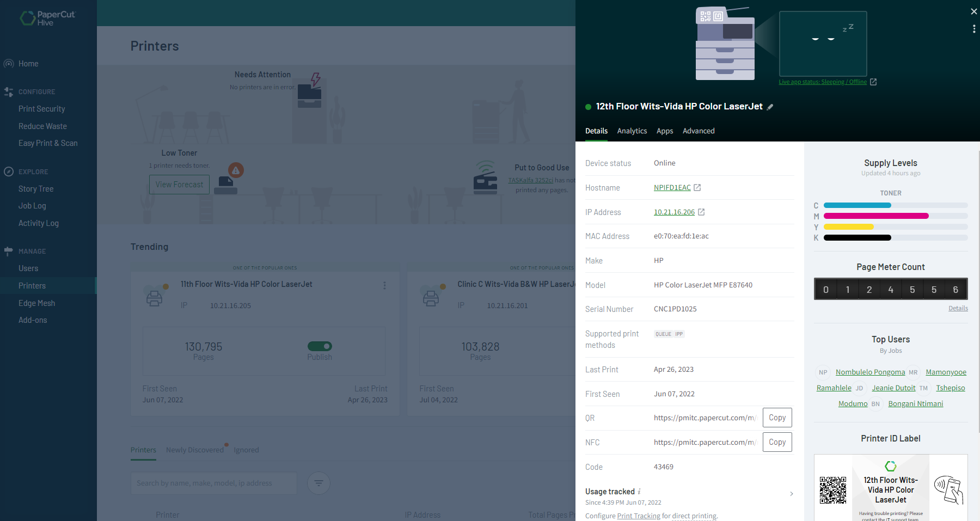Click the PaperCut Hive logo

coord(48,18)
